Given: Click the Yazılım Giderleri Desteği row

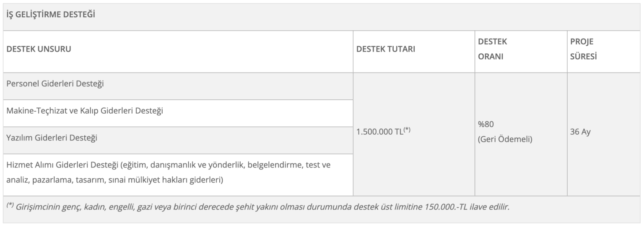Looking at the screenshot, I should (x=52, y=138).
